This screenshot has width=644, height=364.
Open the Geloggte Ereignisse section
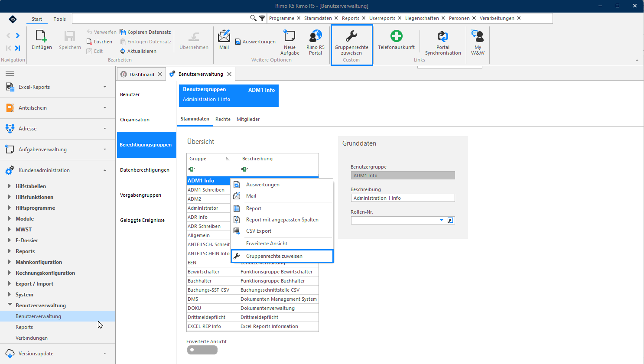(146, 220)
